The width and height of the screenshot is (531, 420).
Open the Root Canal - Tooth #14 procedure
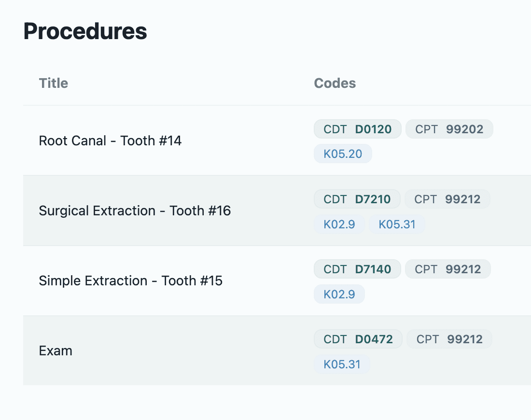coord(110,141)
